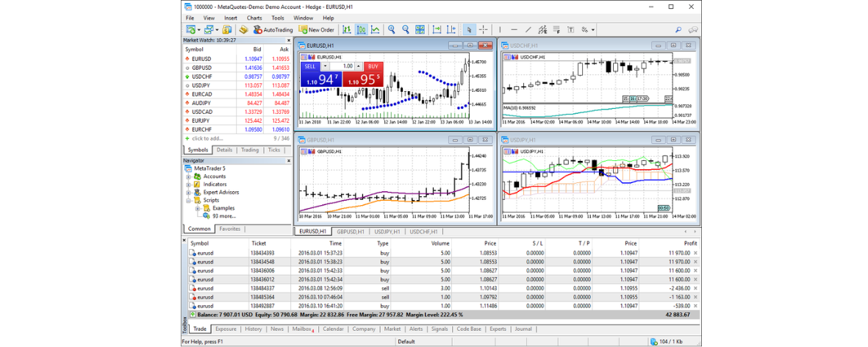The height and width of the screenshot is (347, 868).
Task: Select EURCAD row in Market Watch
Action: click(237, 94)
